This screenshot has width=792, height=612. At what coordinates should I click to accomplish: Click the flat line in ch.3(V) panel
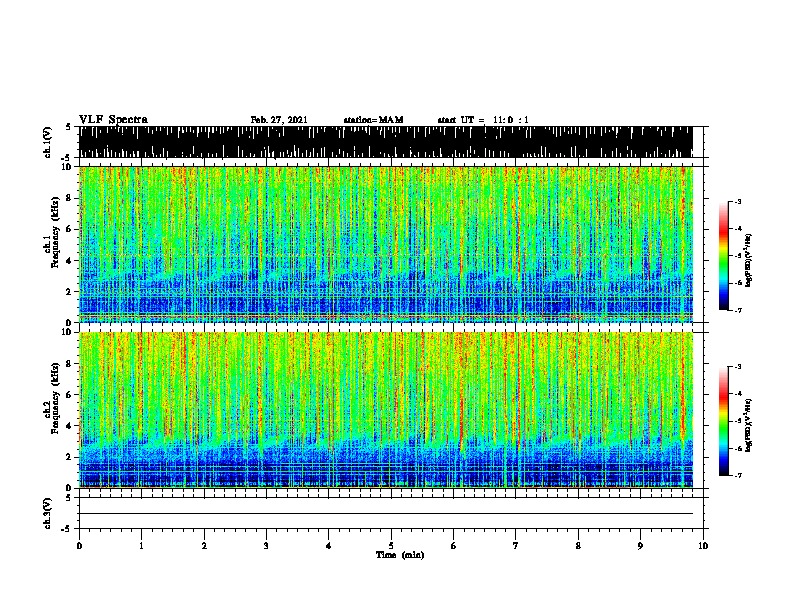coord(386,514)
